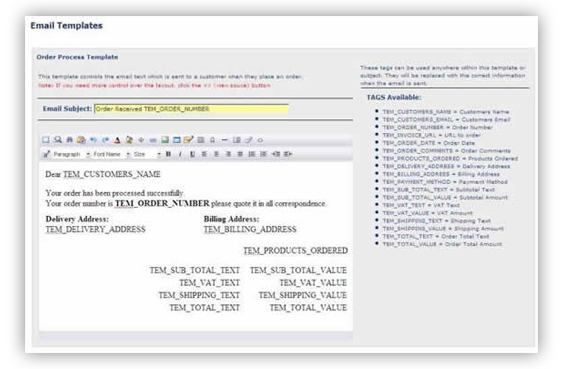Click TEM_SUB_TOTAL_TEXT in the editor

(x=195, y=270)
